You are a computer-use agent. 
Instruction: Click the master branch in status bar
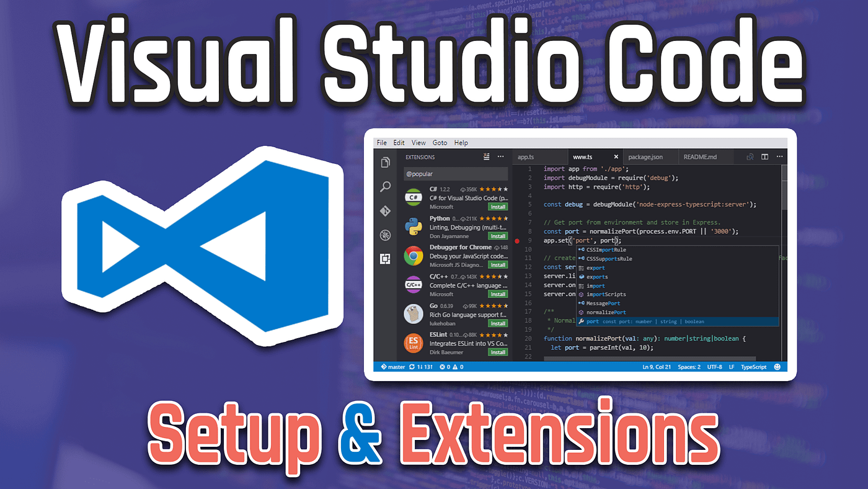pos(393,367)
